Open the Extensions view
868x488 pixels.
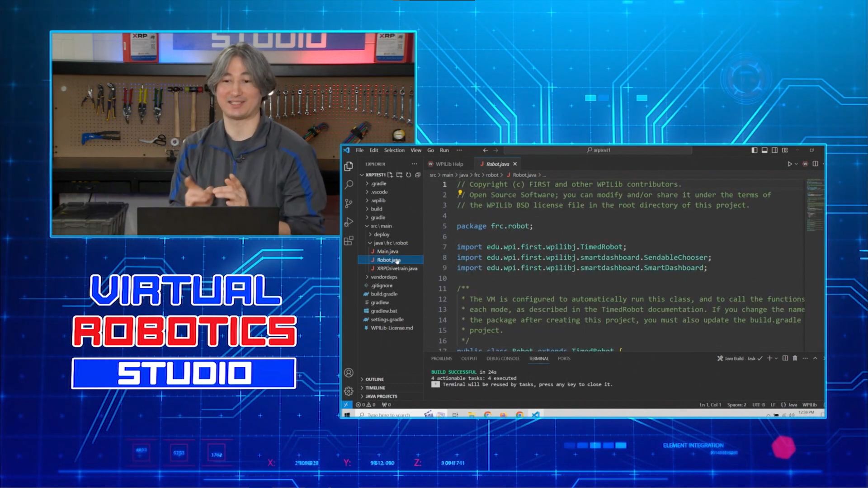349,241
